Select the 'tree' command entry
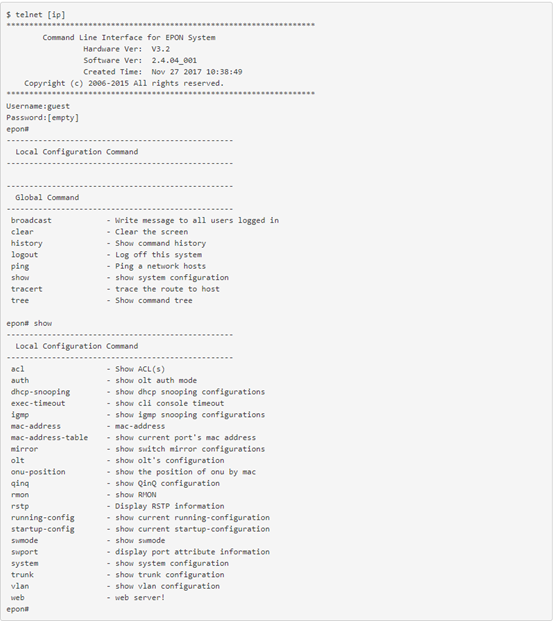The width and height of the screenshot is (554, 621). point(20,301)
